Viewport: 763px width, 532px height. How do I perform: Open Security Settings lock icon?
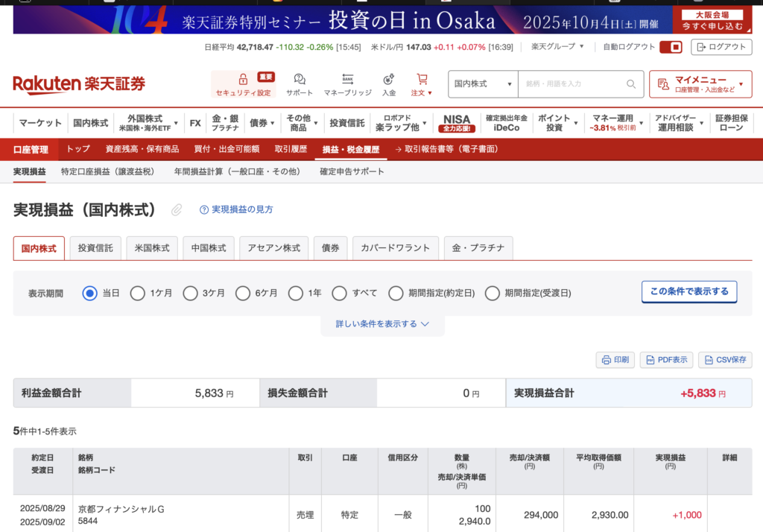click(243, 79)
